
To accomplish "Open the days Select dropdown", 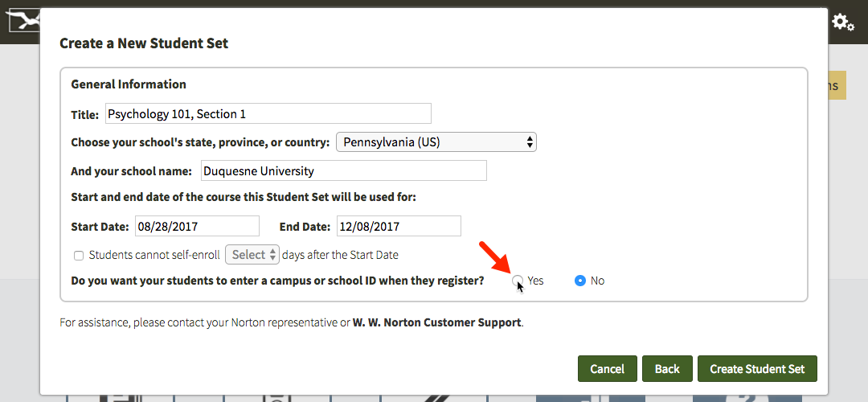I will 252,255.
